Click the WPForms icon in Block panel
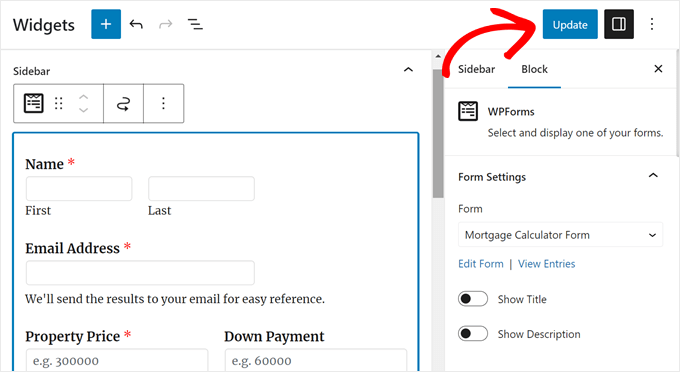680x372 pixels. [468, 111]
